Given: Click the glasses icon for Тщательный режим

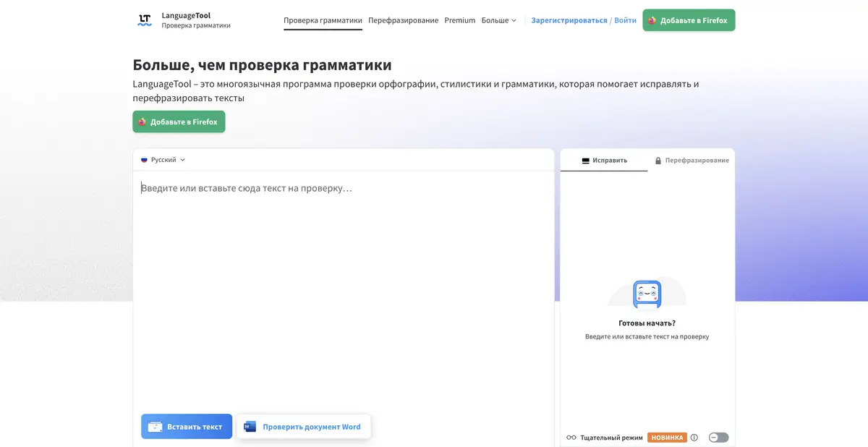Looking at the screenshot, I should [x=571, y=438].
